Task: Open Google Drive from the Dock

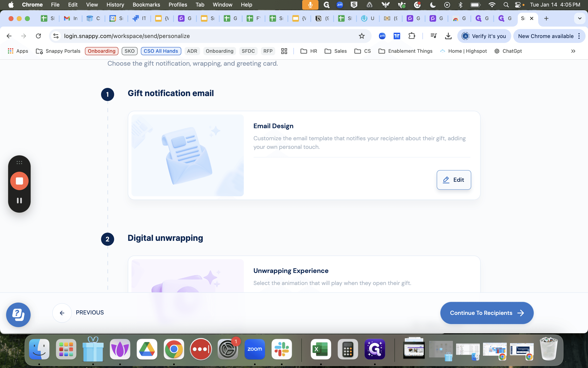Action: pyautogui.click(x=147, y=349)
